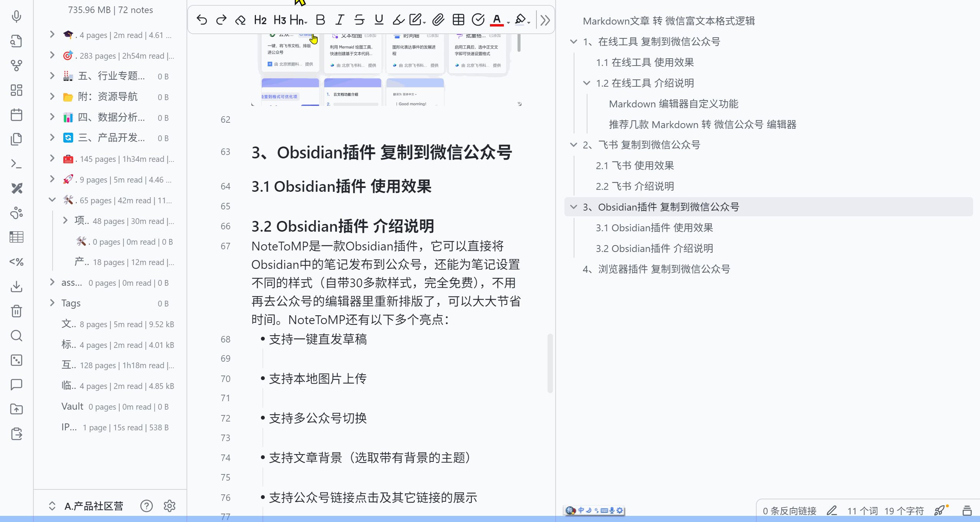Toggle italic formatting
The height and width of the screenshot is (522, 980).
[x=340, y=20]
